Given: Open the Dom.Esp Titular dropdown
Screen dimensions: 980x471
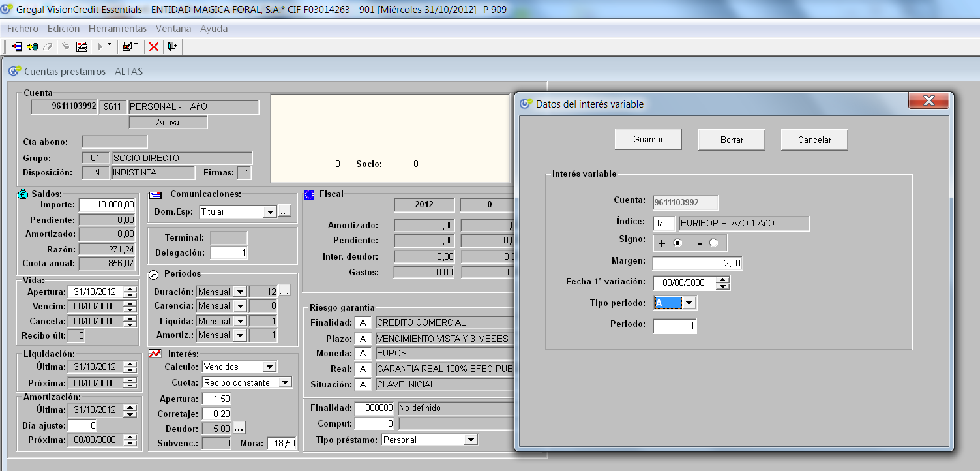Looking at the screenshot, I should click(271, 212).
